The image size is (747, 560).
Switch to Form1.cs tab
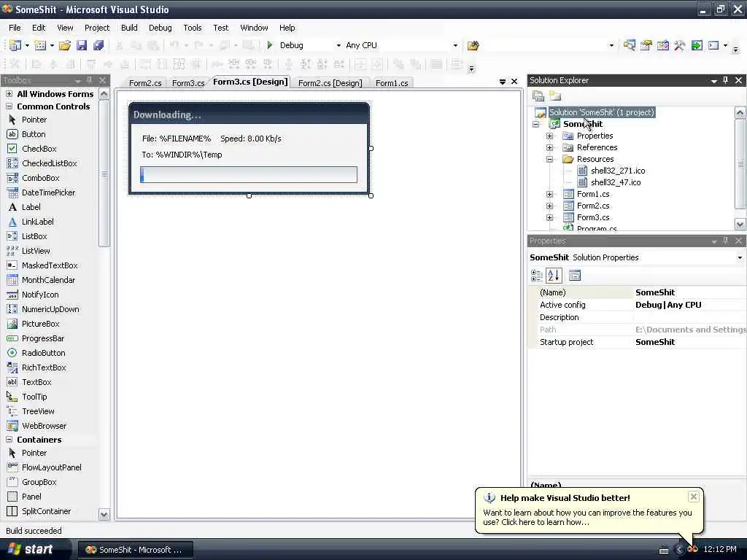[x=392, y=83]
